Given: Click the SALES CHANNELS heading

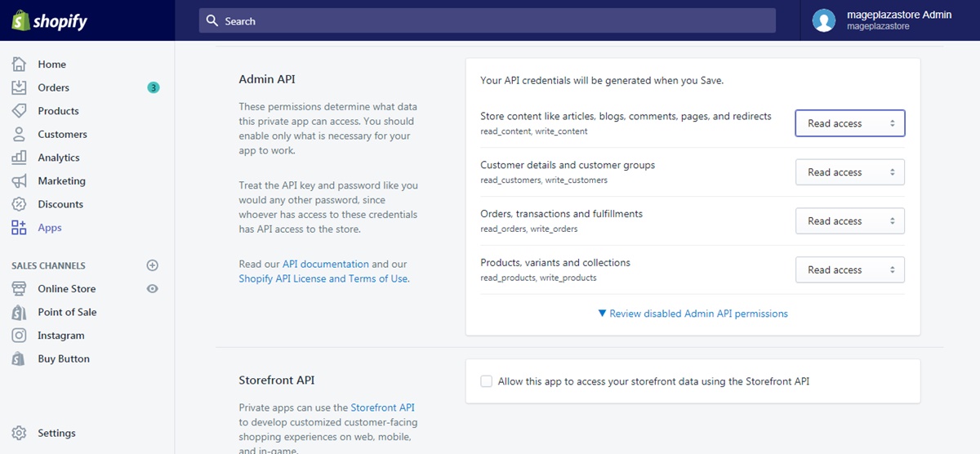Looking at the screenshot, I should click(48, 265).
